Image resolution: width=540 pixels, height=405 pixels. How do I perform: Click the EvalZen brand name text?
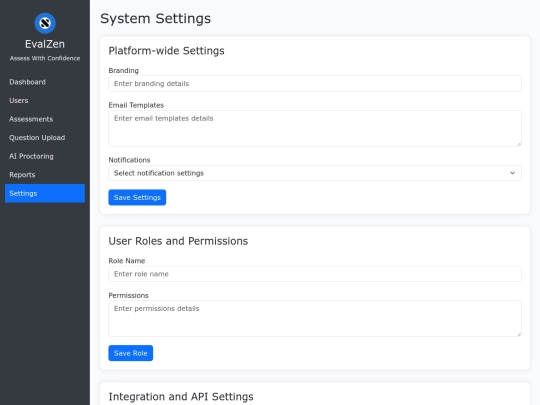tap(45, 44)
